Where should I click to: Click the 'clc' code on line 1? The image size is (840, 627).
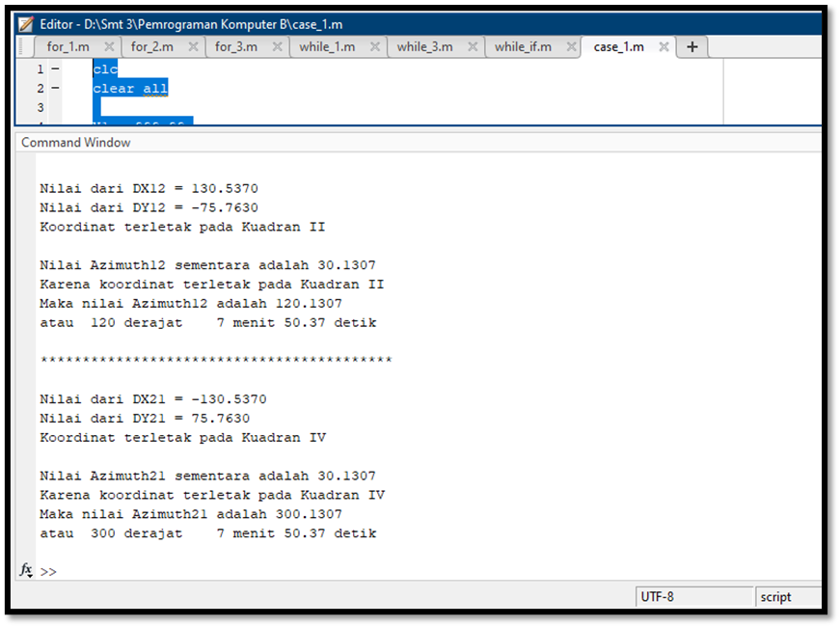[x=105, y=69]
